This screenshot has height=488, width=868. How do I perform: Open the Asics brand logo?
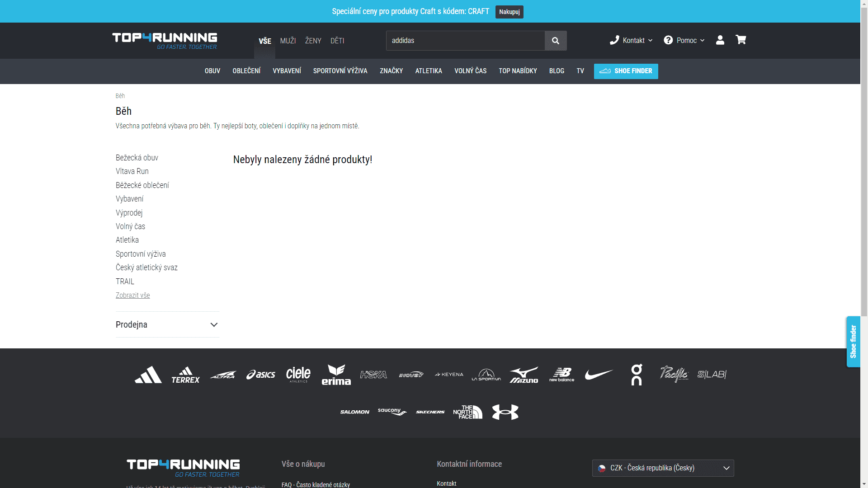coord(261,375)
